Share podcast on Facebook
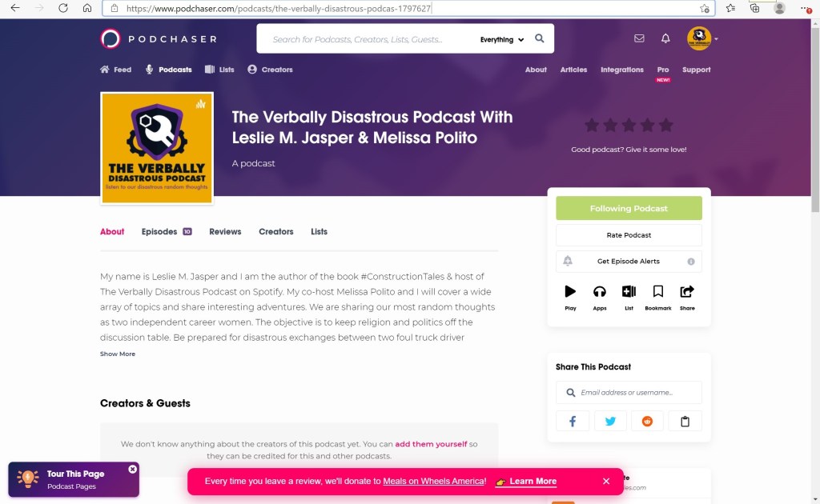Screen dimensions: 820x504 coord(573,421)
